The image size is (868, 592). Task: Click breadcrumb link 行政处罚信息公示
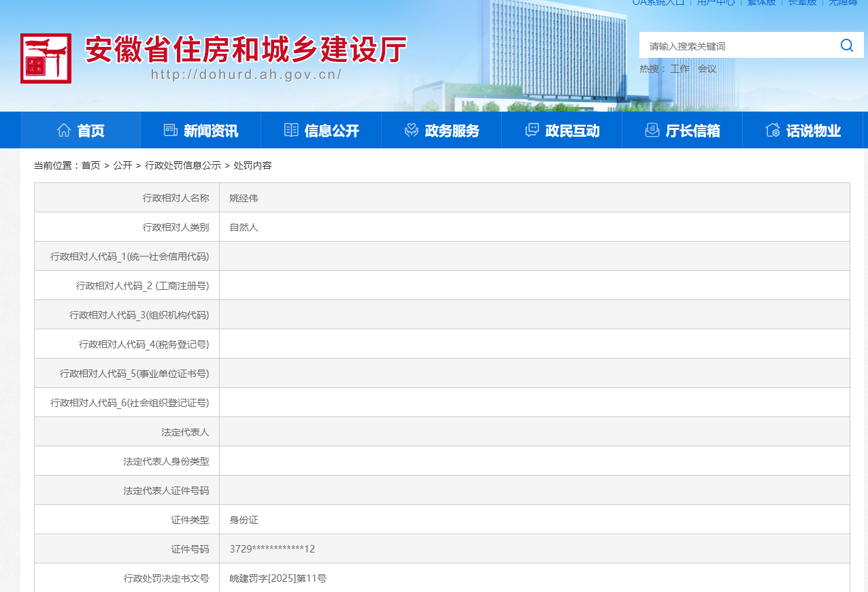[x=182, y=165]
